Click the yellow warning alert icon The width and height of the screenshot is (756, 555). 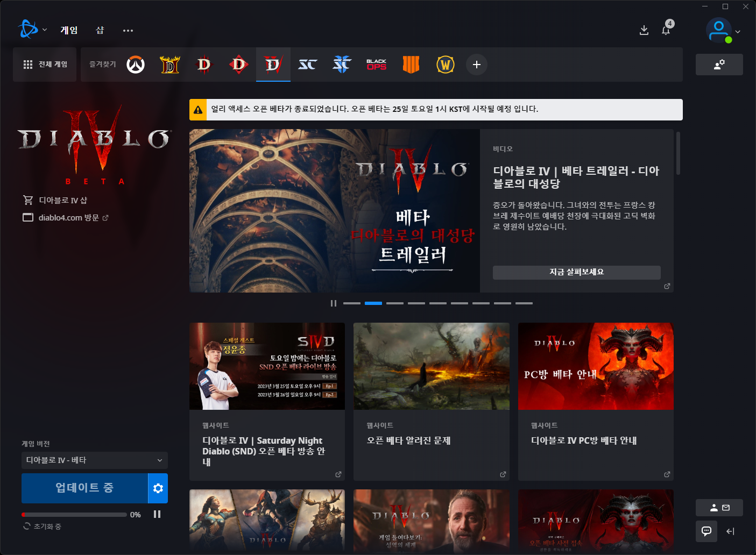[x=198, y=110]
